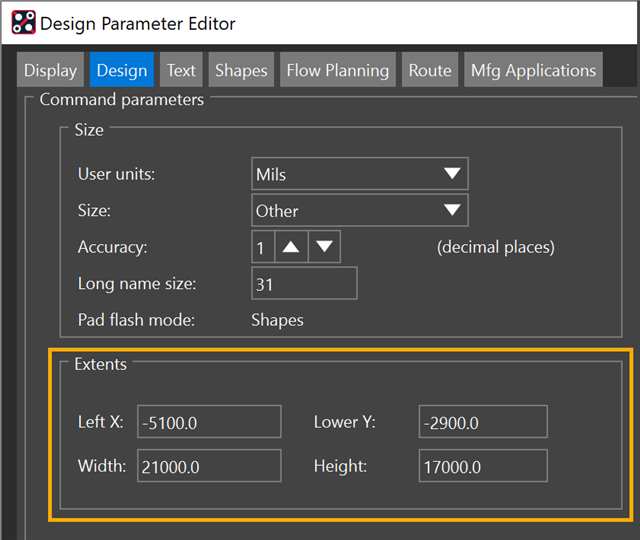The image size is (640, 540).
Task: Open the Mfg Applications tab
Action: pyautogui.click(x=533, y=70)
